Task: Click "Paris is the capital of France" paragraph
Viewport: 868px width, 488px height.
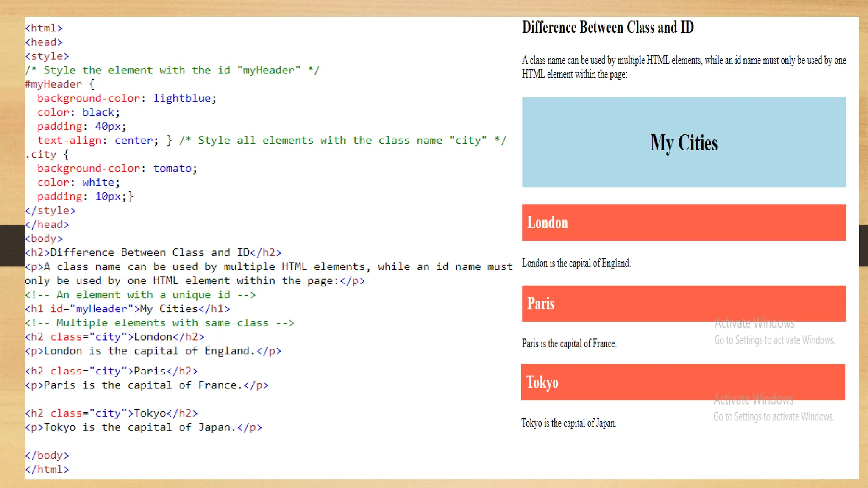Action: (569, 343)
